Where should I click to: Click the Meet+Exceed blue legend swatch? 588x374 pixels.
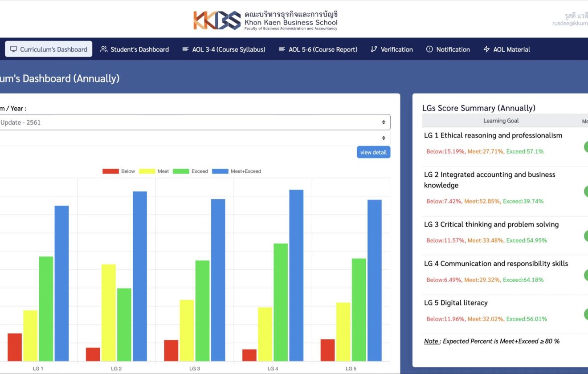220,171
